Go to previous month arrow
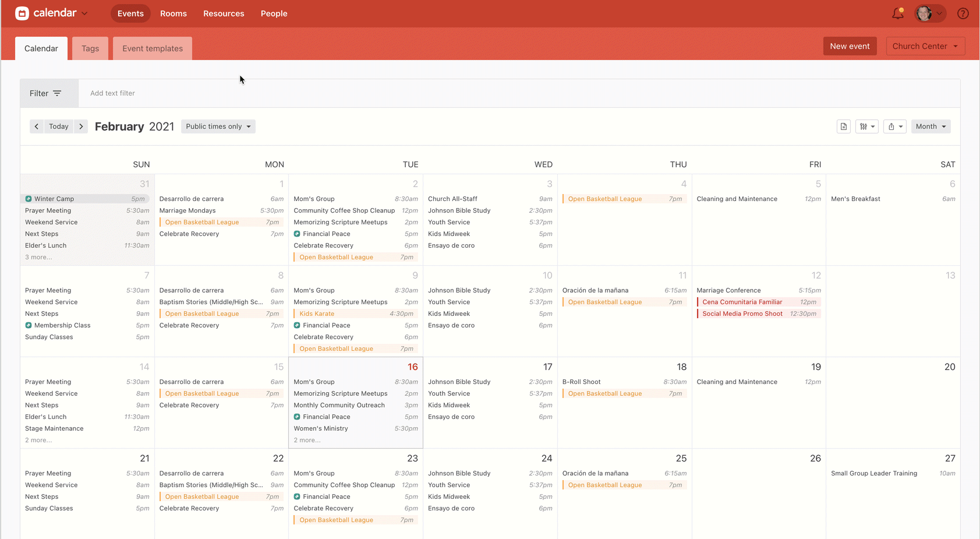 click(37, 126)
